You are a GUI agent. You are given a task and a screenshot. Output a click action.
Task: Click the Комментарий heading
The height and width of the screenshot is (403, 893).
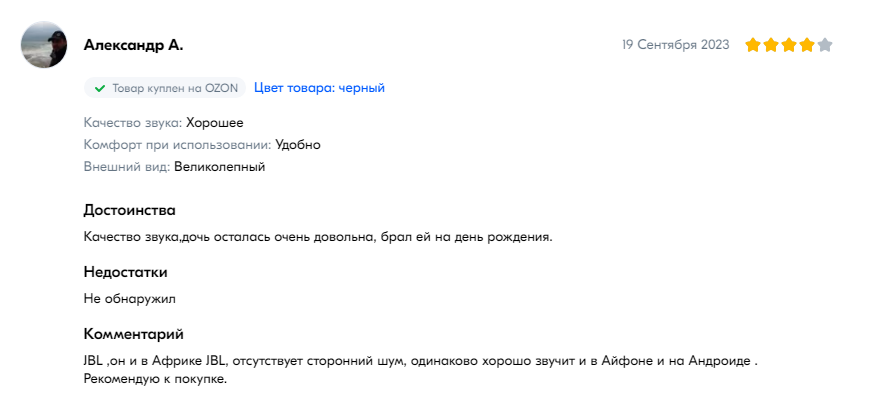click(133, 334)
